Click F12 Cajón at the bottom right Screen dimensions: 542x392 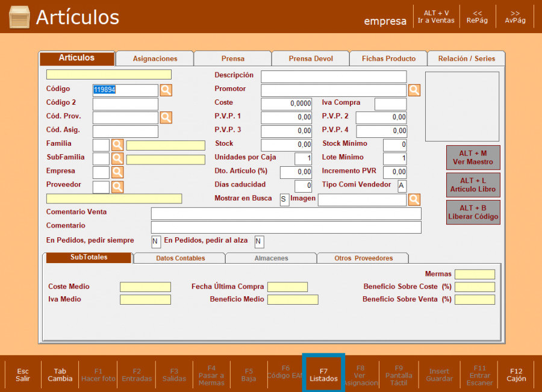click(516, 375)
